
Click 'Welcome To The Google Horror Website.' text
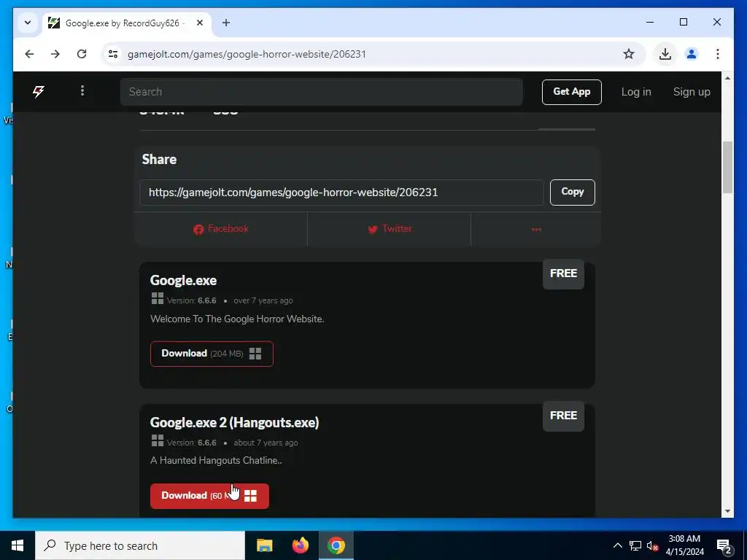tap(237, 319)
